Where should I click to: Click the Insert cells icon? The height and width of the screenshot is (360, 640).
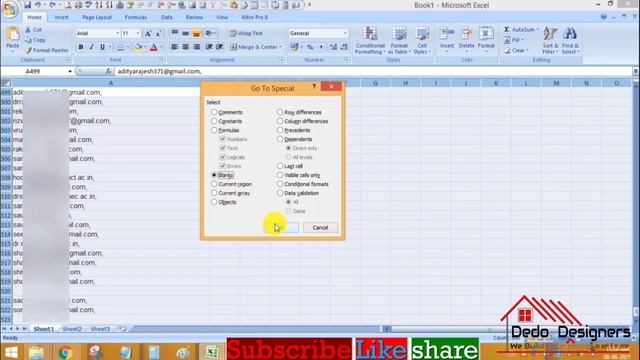point(447,33)
